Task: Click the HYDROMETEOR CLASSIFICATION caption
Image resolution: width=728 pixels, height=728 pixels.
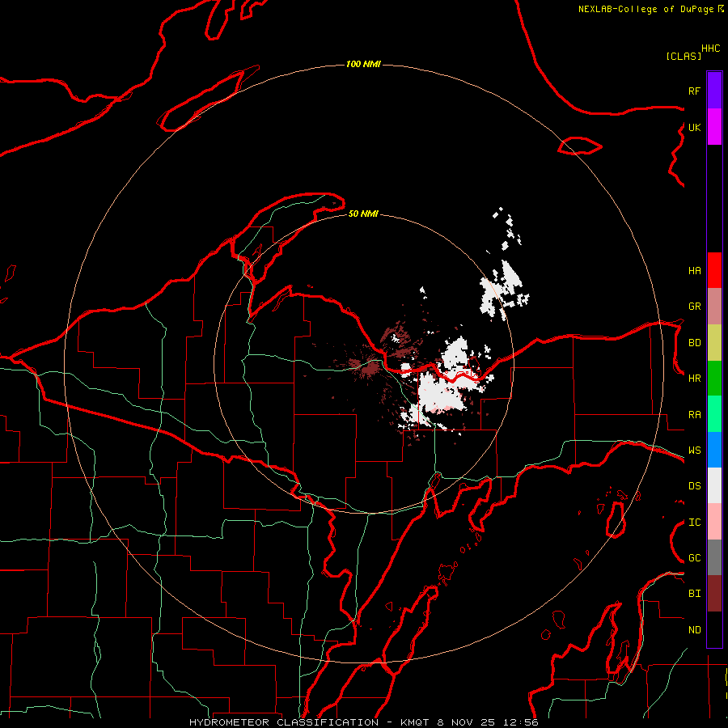Action: point(284,722)
